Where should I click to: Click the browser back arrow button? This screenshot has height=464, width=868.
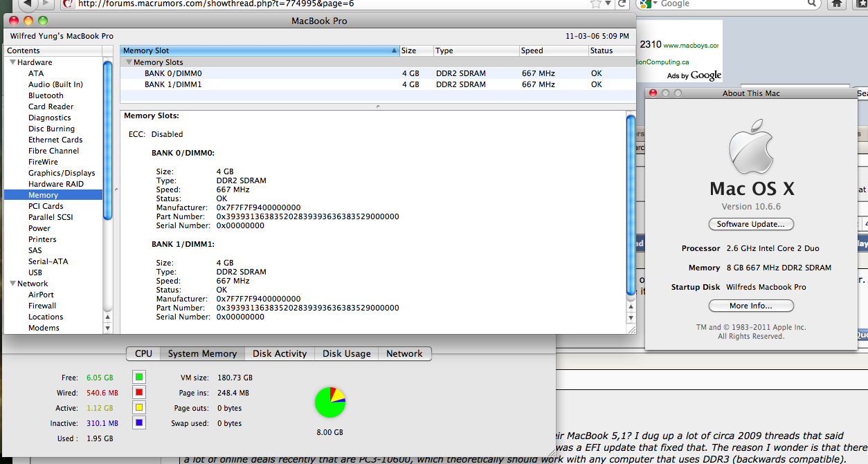(x=28, y=3)
